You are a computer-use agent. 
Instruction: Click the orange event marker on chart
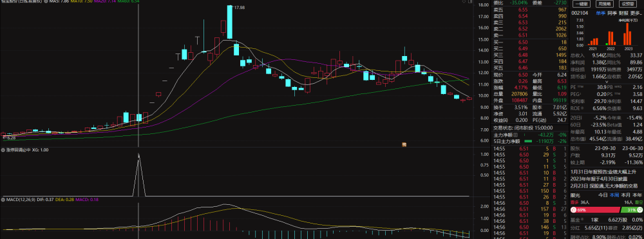click(x=404, y=144)
